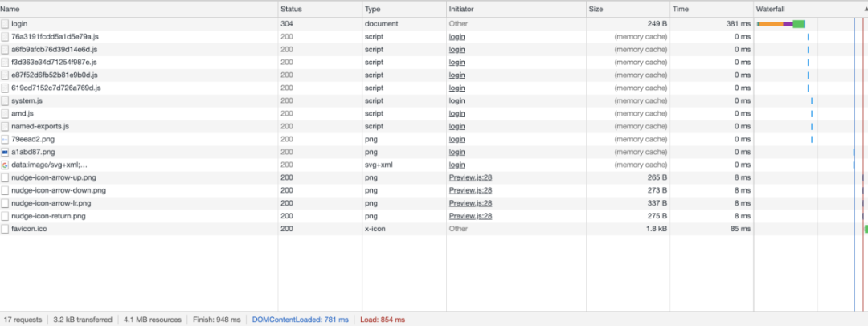
Task: Click the Load: 854 ms entry
Action: point(383,320)
